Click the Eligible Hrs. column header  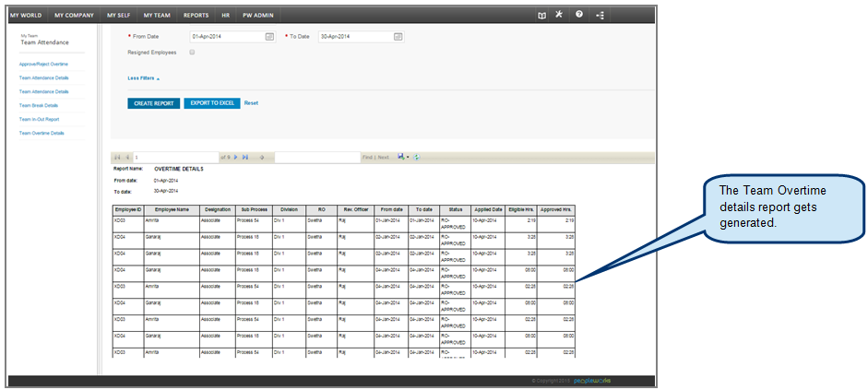coord(521,210)
